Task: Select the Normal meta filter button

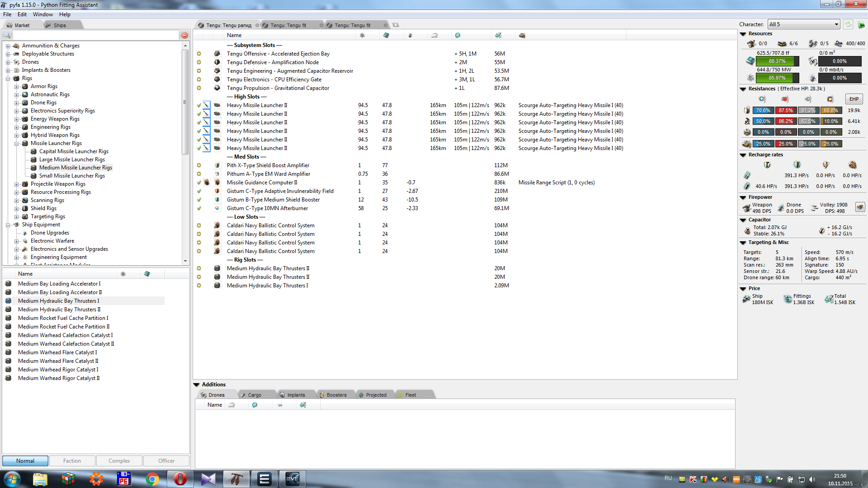Action: [25, 461]
